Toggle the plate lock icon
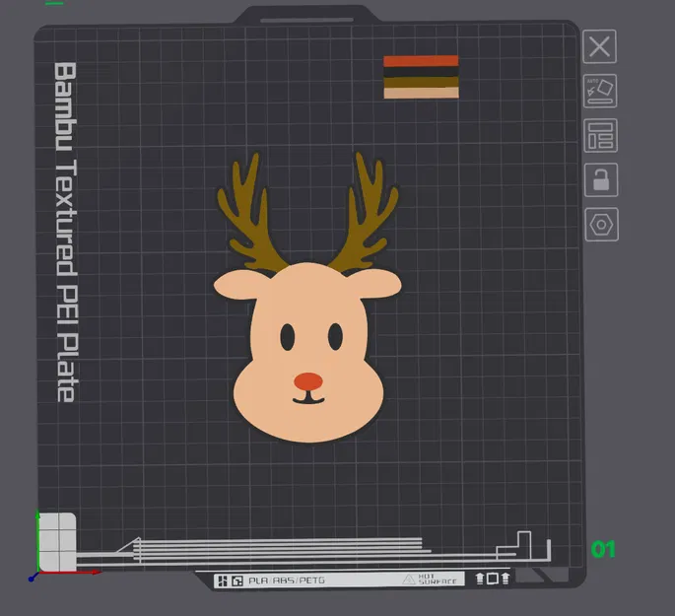 (x=601, y=180)
